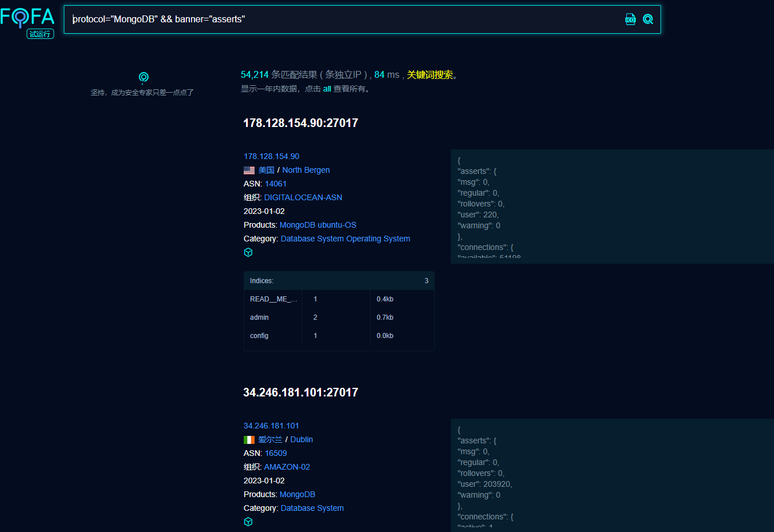This screenshot has height=532, width=774.
Task: Select the config index name
Action: coord(259,336)
